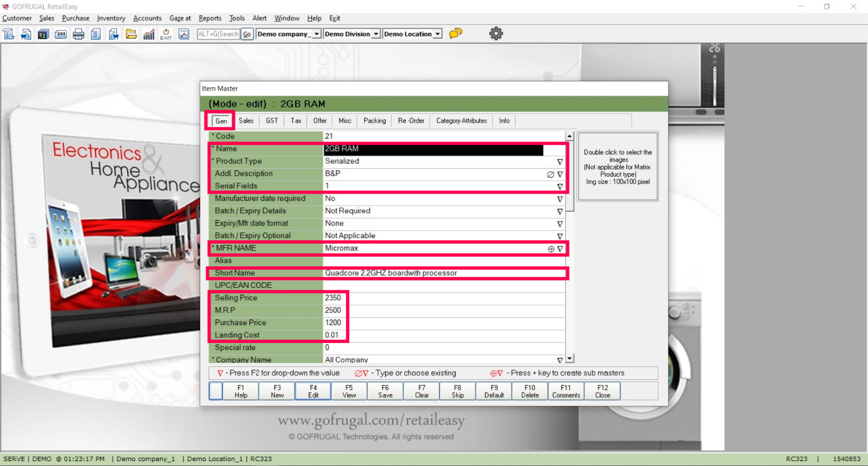
Task: Expand the Batch / Expiry Optional dropdown arrow
Action: 560,237
